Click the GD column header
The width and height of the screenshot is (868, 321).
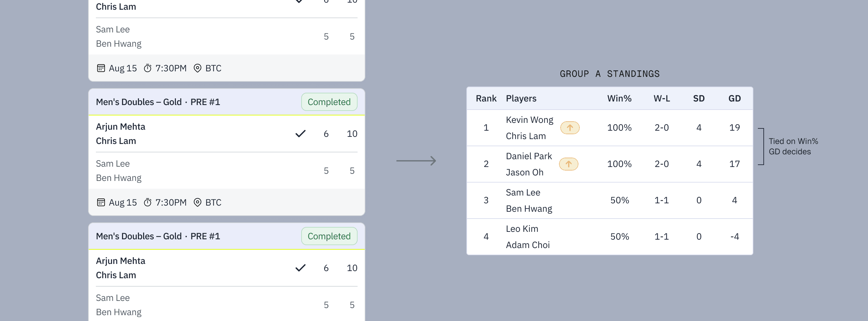point(734,99)
